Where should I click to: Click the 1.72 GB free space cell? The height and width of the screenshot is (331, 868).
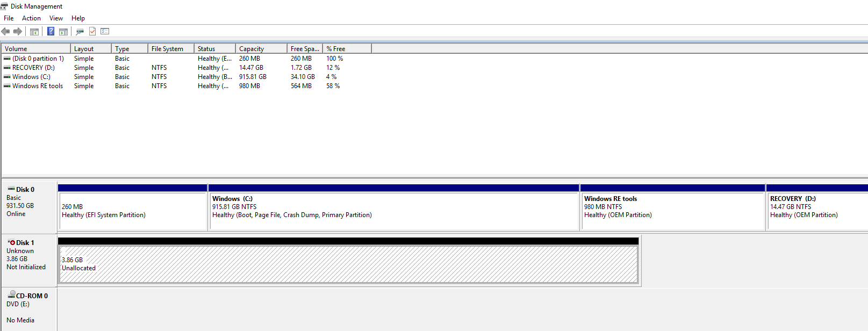[301, 68]
